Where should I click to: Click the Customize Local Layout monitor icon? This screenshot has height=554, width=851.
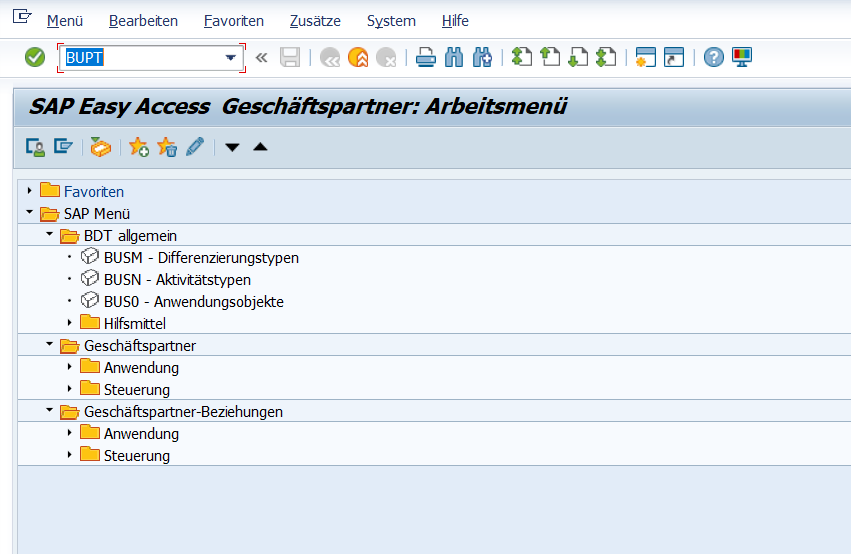tap(742, 58)
